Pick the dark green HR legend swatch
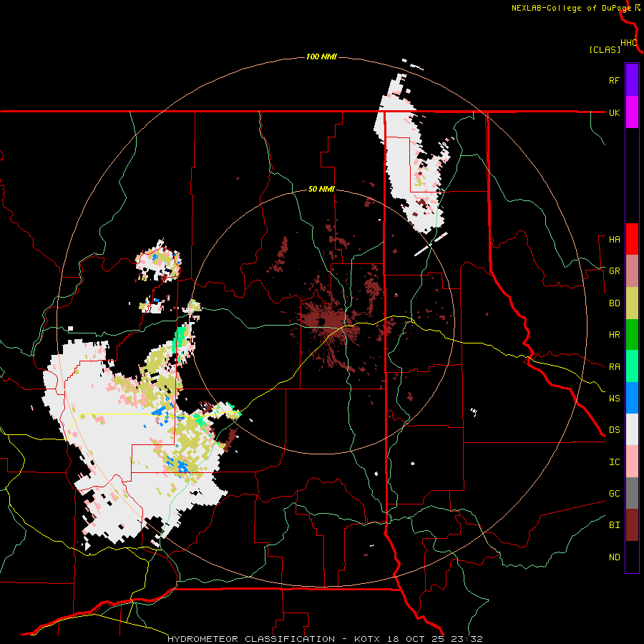Screen dimensions: 644x644 (632, 335)
